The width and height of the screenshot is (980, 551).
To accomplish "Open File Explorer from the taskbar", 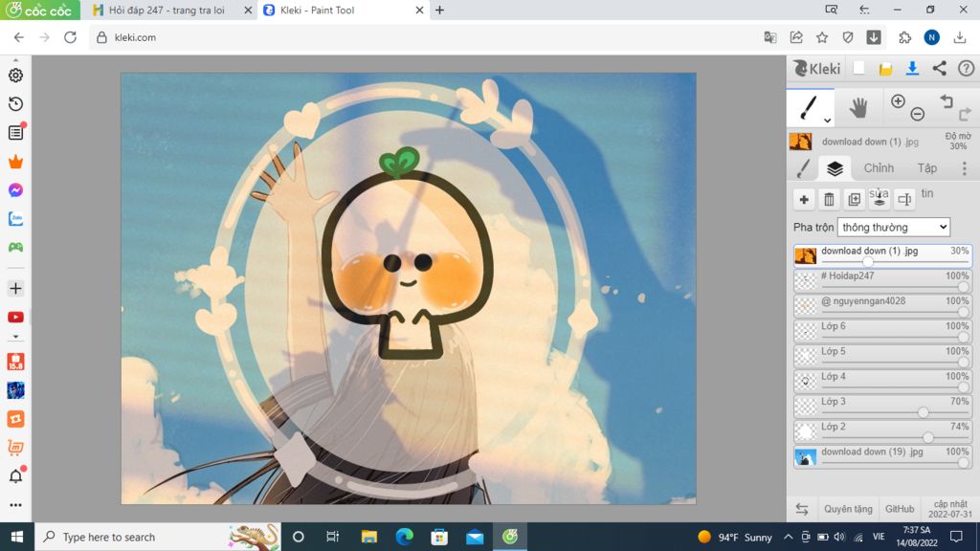I will [368, 537].
